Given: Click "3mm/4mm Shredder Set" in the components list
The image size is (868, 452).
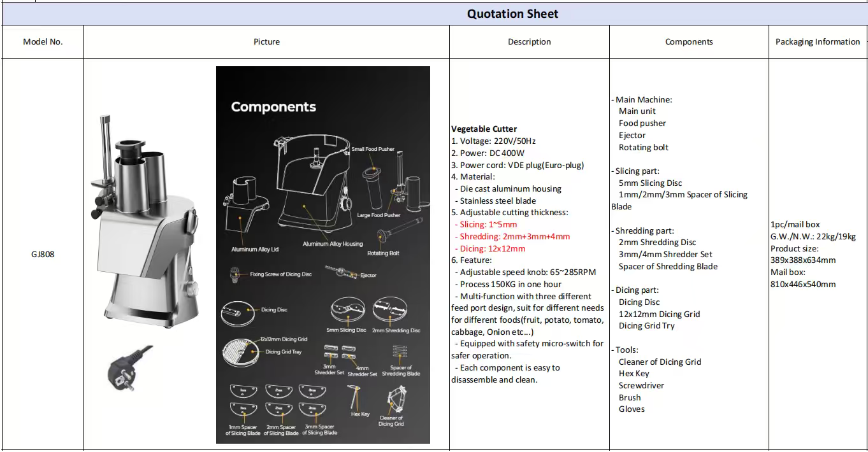Looking at the screenshot, I should [665, 255].
